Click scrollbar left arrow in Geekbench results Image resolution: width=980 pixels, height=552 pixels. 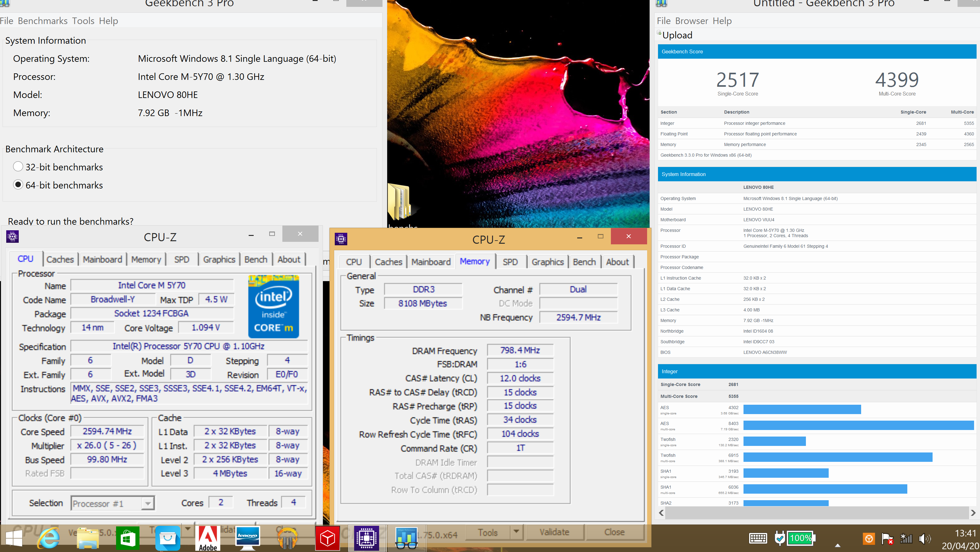pyautogui.click(x=661, y=512)
